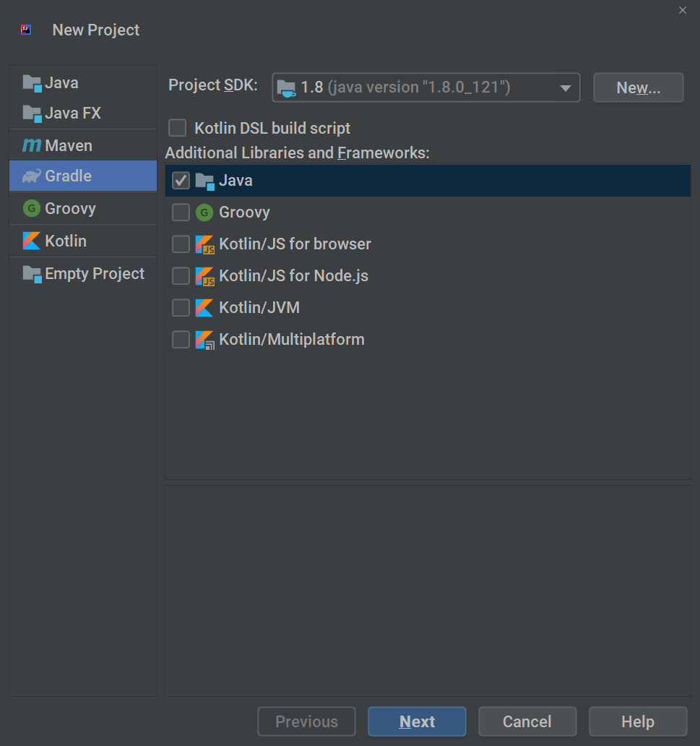
Task: Click the 'Java' text in frameworks list
Action: pyautogui.click(x=236, y=181)
